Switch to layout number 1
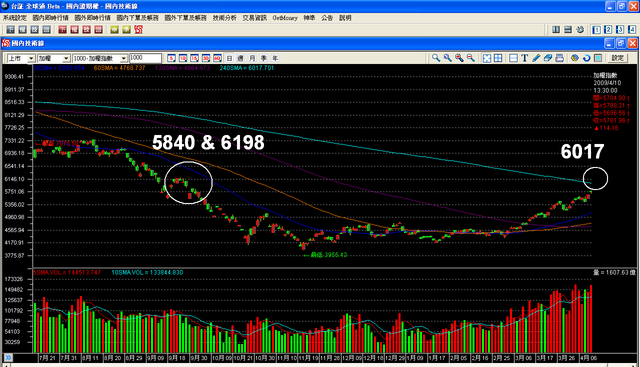 (596, 29)
